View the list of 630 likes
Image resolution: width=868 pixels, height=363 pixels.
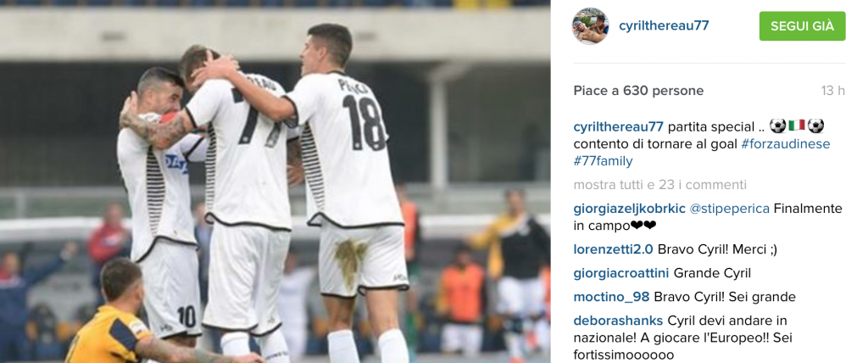pyautogui.click(x=638, y=91)
